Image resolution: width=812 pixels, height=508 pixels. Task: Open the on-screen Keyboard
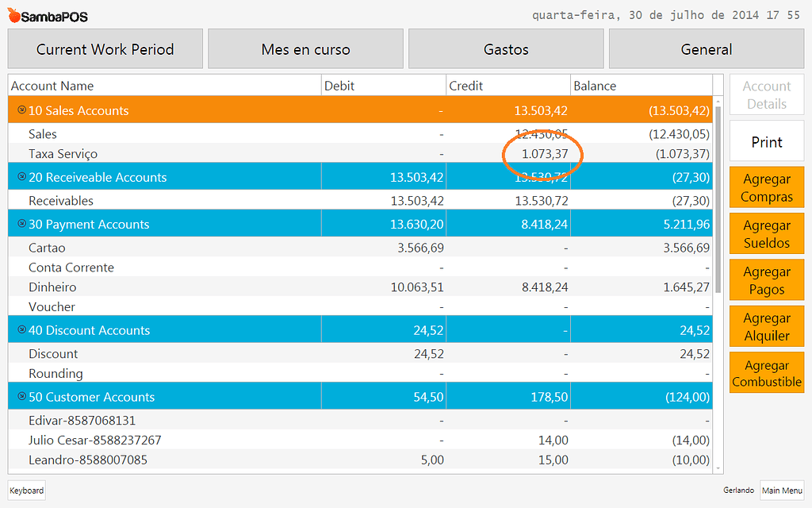point(26,491)
